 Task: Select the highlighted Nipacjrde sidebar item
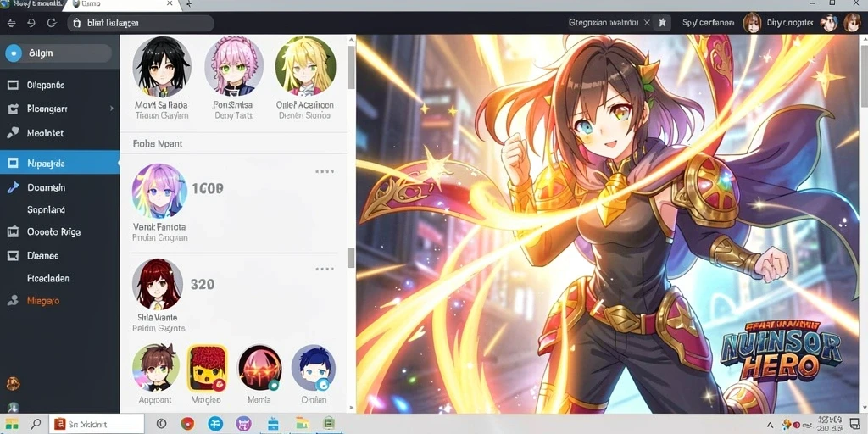click(59, 164)
